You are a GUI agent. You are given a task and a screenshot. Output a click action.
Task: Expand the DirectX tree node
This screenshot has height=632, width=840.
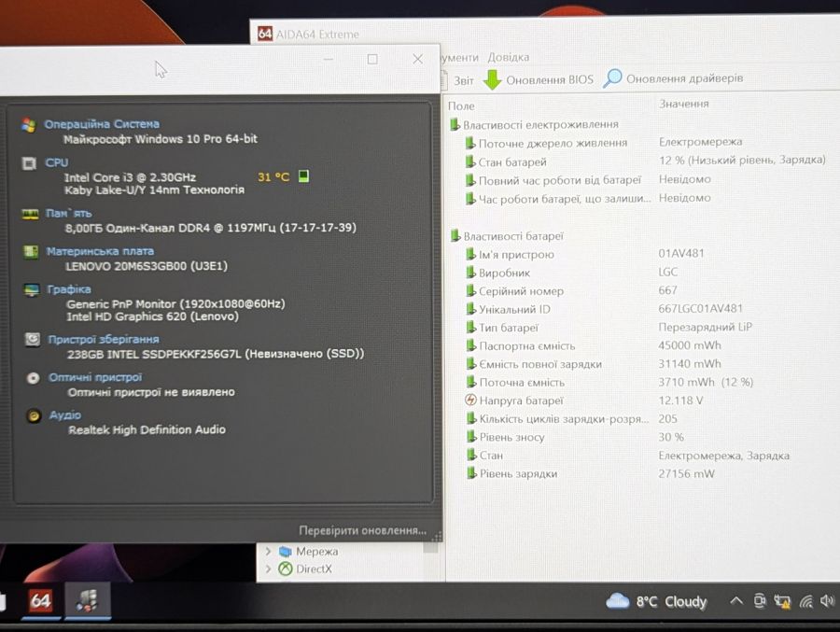coord(268,569)
